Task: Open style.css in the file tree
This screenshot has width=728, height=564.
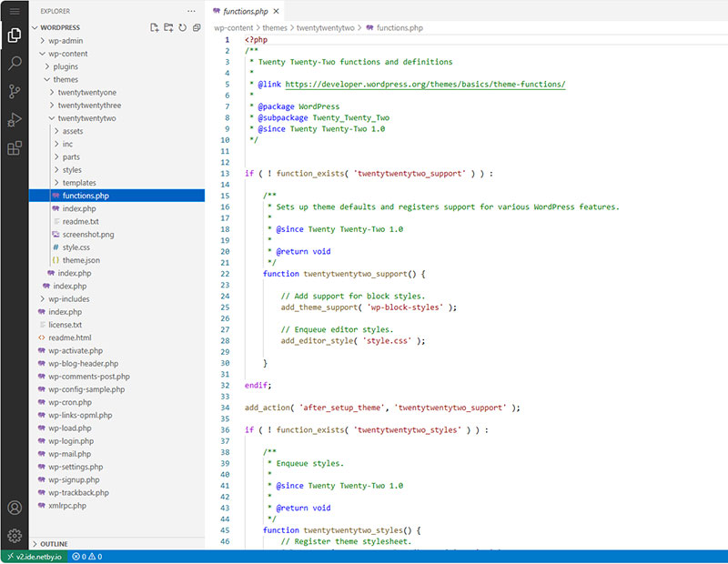Action: point(76,247)
